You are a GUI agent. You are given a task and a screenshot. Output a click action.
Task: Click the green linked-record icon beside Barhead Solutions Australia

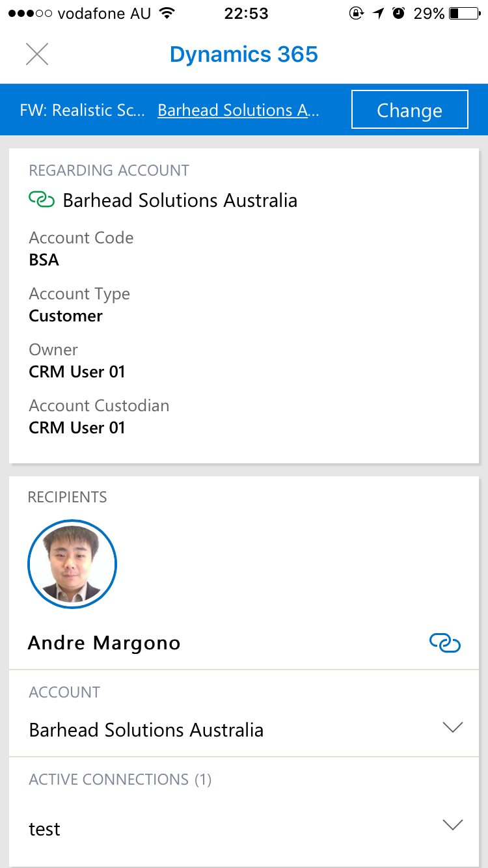pyautogui.click(x=42, y=200)
